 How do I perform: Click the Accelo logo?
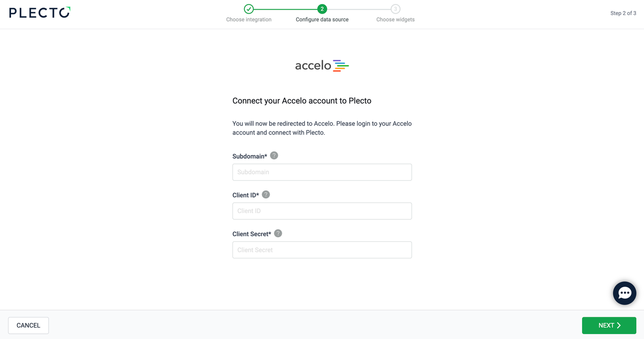coord(322,65)
